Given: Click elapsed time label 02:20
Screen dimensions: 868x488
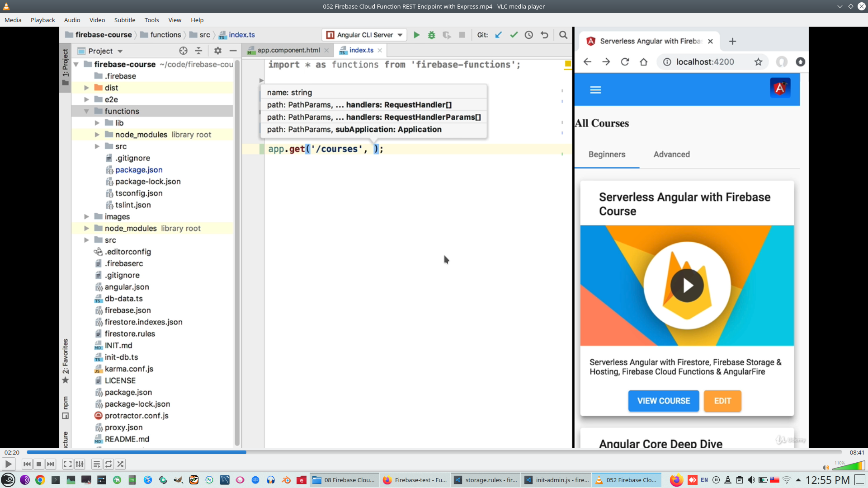Looking at the screenshot, I should (12, 452).
